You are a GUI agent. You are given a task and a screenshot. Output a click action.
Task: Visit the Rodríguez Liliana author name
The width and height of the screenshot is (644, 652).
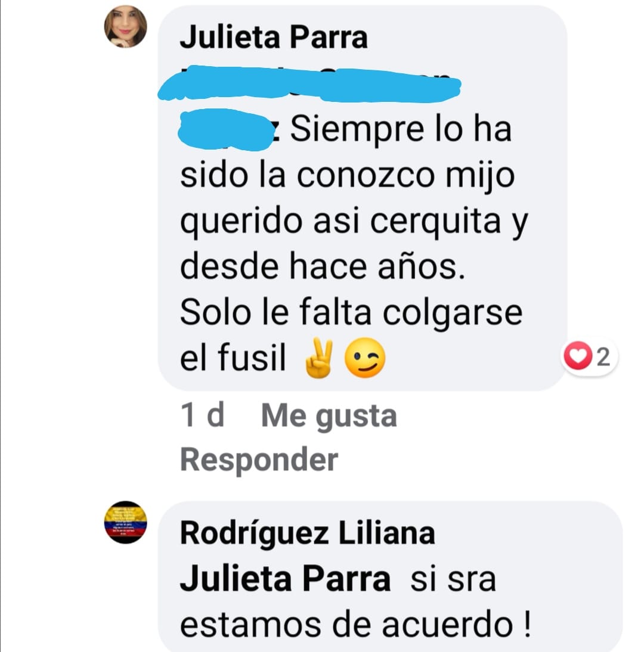tap(308, 533)
